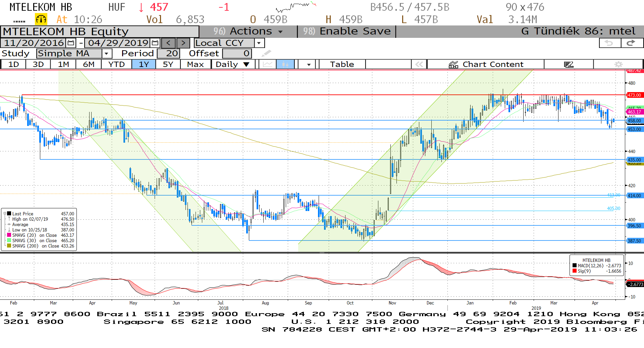Click the MTELEKOM HB Equity security field

pyautogui.click(x=100, y=31)
